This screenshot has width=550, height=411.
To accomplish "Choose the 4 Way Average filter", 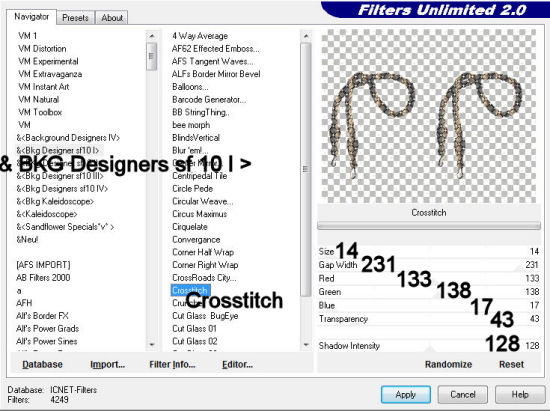I will (200, 36).
